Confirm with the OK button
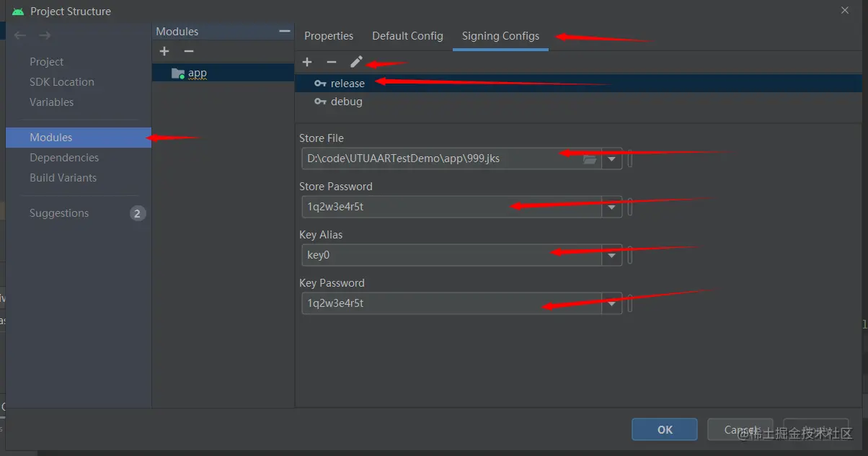This screenshot has height=456, width=868. [x=665, y=429]
